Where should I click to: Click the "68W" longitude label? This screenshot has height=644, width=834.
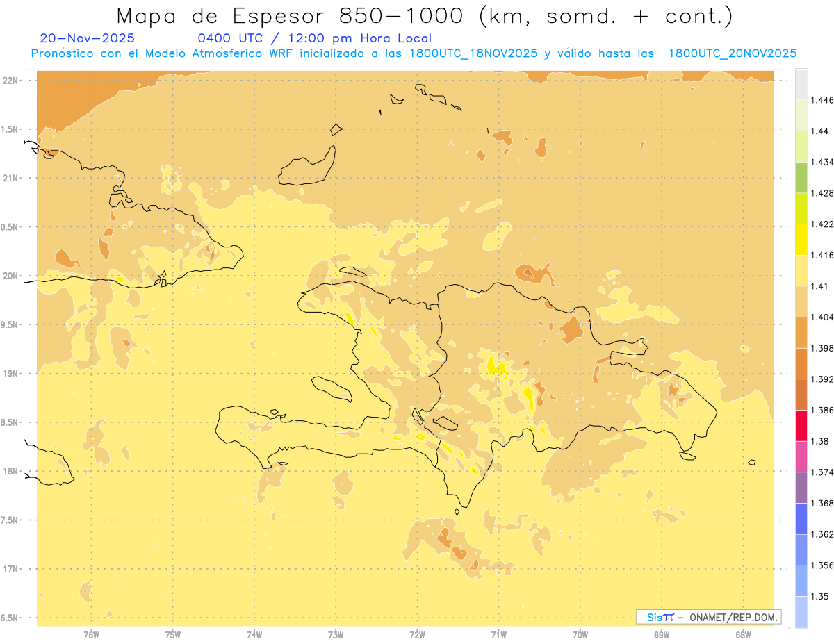(743, 635)
